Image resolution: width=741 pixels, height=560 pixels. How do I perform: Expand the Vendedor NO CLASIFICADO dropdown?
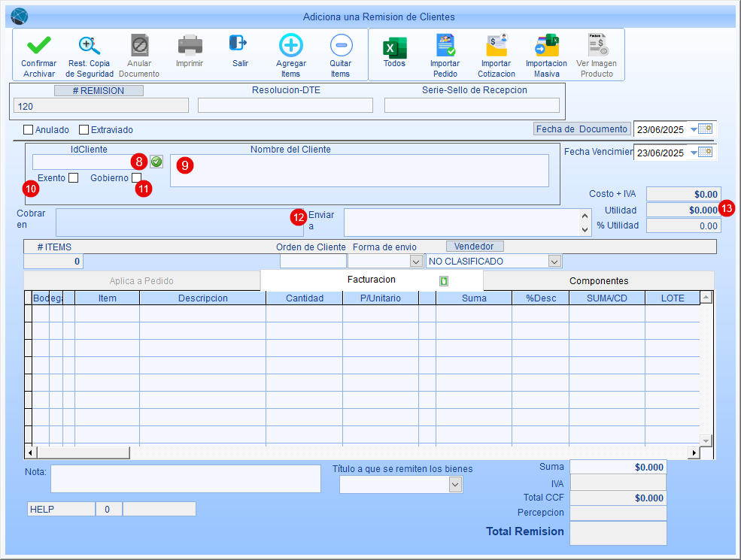(554, 262)
